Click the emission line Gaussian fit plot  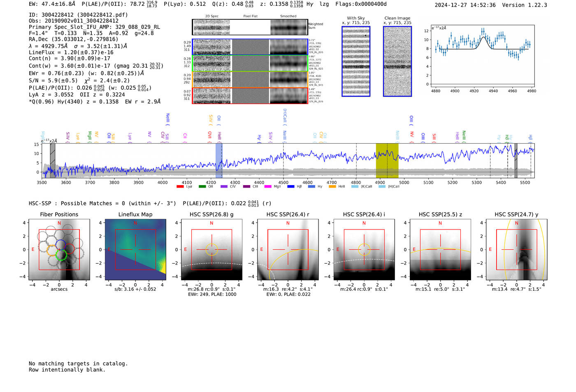click(x=482, y=56)
